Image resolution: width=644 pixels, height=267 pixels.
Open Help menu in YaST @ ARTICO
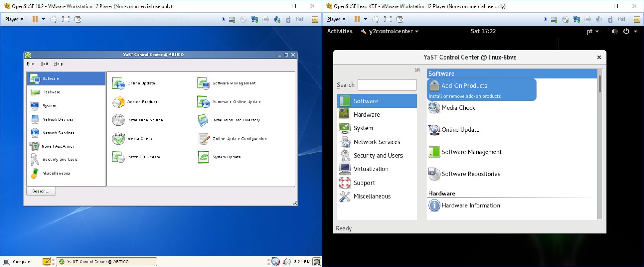tap(58, 64)
